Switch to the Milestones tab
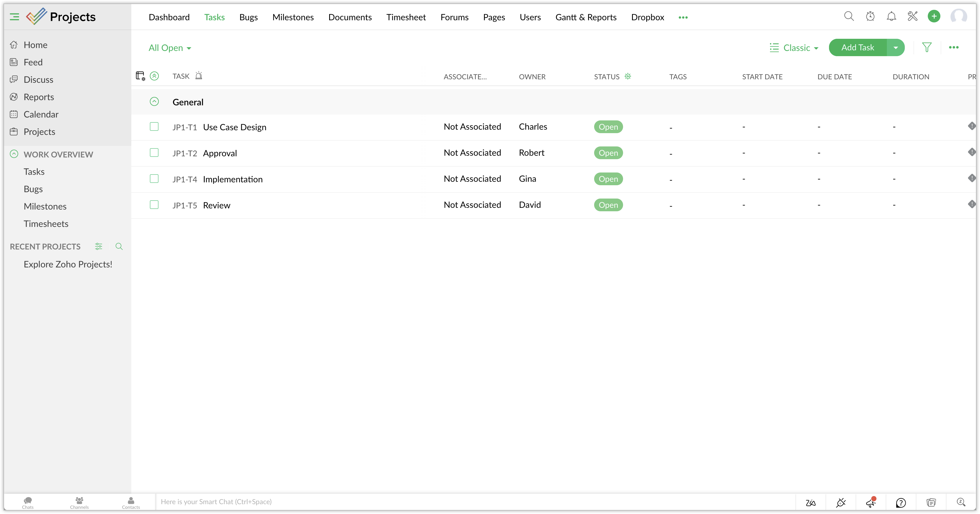This screenshot has width=980, height=514. (292, 17)
